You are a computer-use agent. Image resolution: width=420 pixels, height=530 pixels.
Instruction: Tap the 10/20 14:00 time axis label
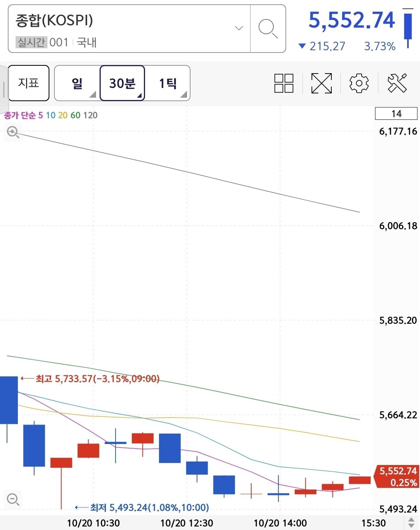(x=280, y=523)
